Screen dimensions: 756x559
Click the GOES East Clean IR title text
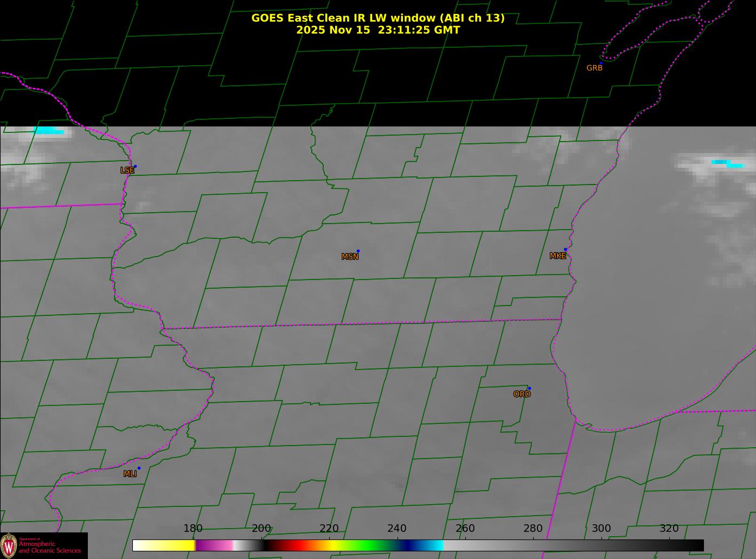tap(377, 18)
